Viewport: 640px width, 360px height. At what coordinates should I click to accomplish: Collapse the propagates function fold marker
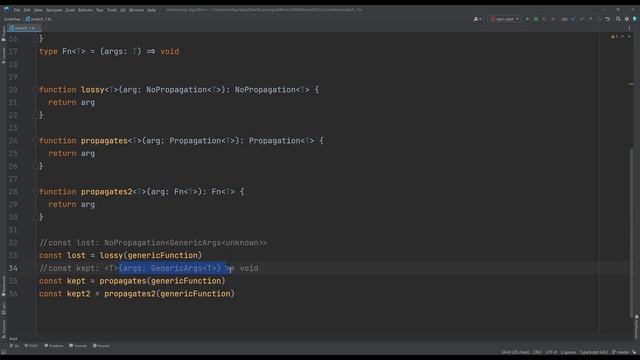coord(36,141)
